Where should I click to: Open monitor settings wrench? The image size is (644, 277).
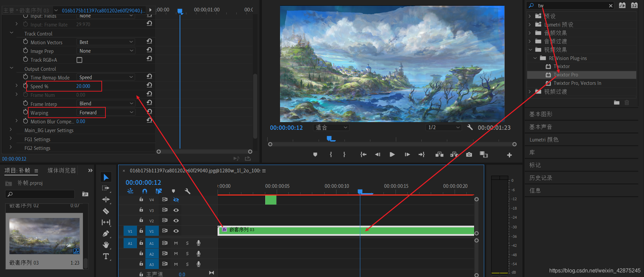[x=470, y=127]
